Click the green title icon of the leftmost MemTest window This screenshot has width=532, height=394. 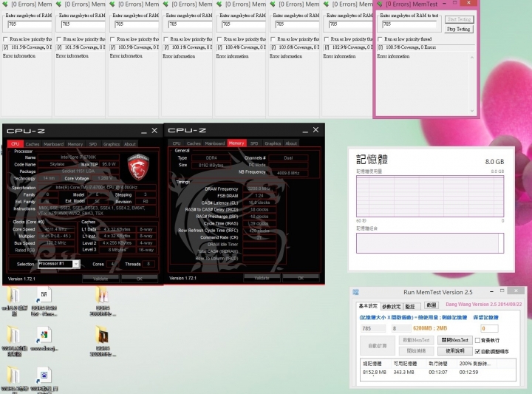click(5, 4)
